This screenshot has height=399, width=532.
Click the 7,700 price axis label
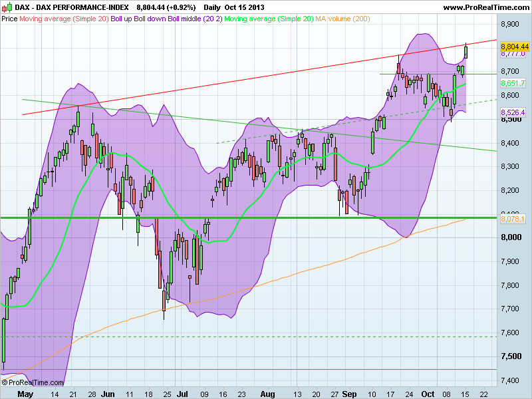[510, 309]
